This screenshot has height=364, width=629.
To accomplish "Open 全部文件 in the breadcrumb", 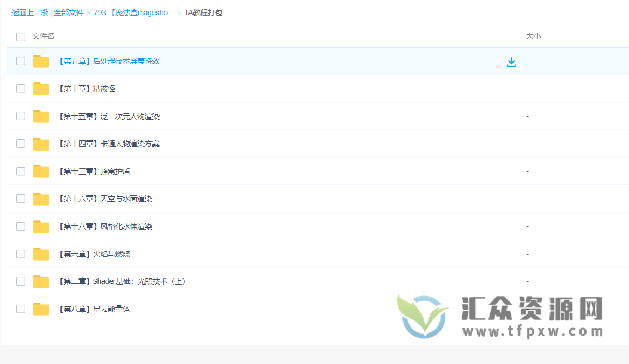I will pos(69,13).
